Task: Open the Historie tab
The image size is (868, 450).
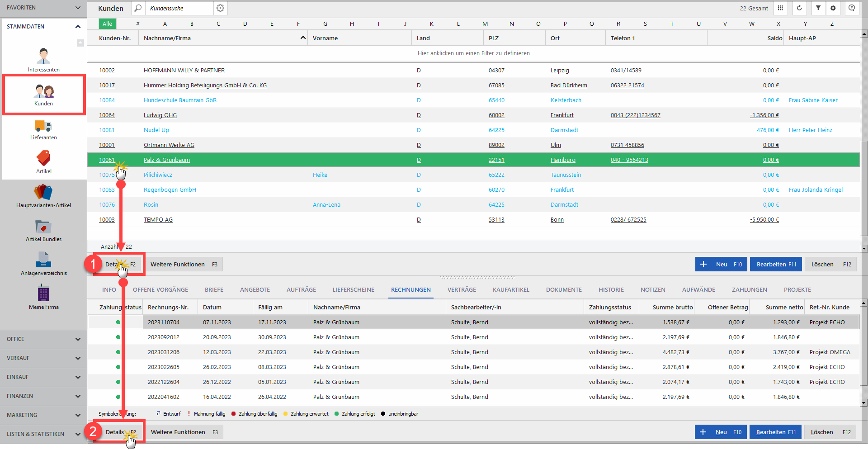Action: tap(611, 290)
